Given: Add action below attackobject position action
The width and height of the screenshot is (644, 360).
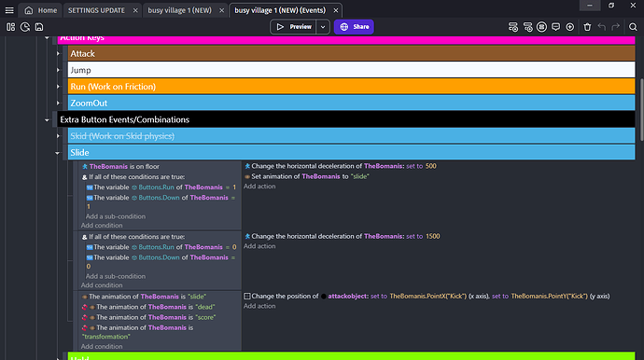Looking at the screenshot, I should point(259,306).
